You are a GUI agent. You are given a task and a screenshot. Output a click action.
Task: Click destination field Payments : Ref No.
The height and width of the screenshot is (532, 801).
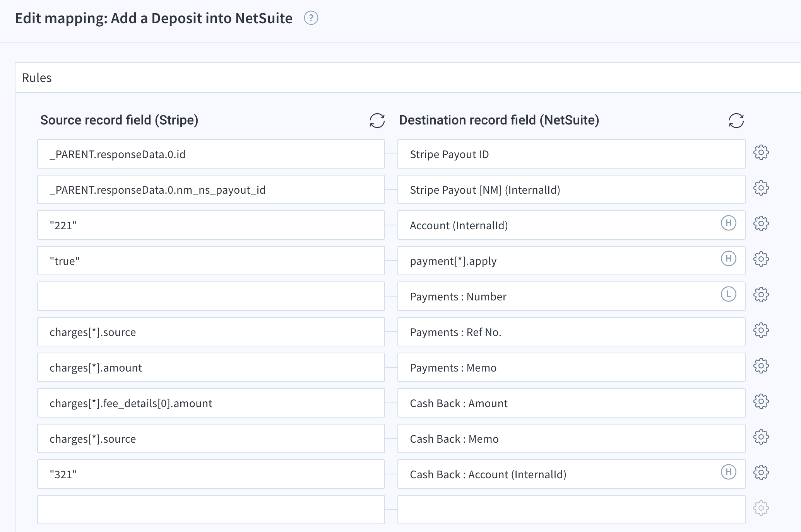[x=571, y=332]
